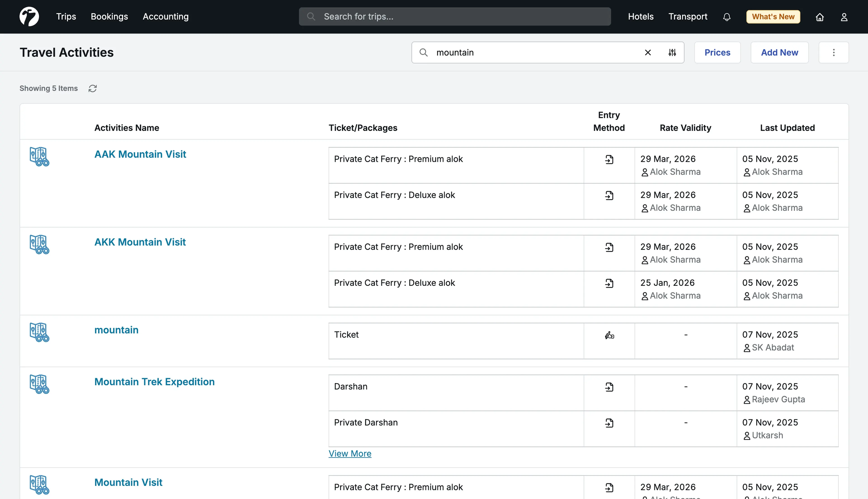Open the AKK Mountain Visit activity link
The width and height of the screenshot is (868, 499).
click(140, 242)
